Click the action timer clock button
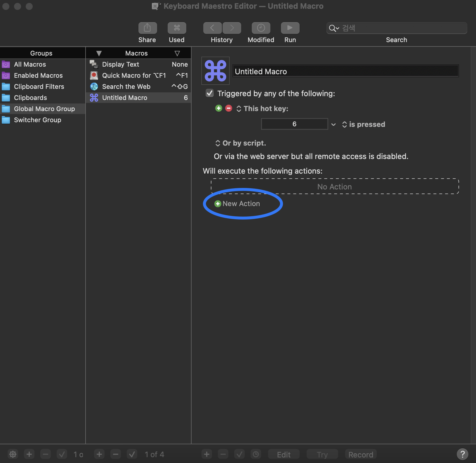476x463 pixels. pyautogui.click(x=256, y=454)
